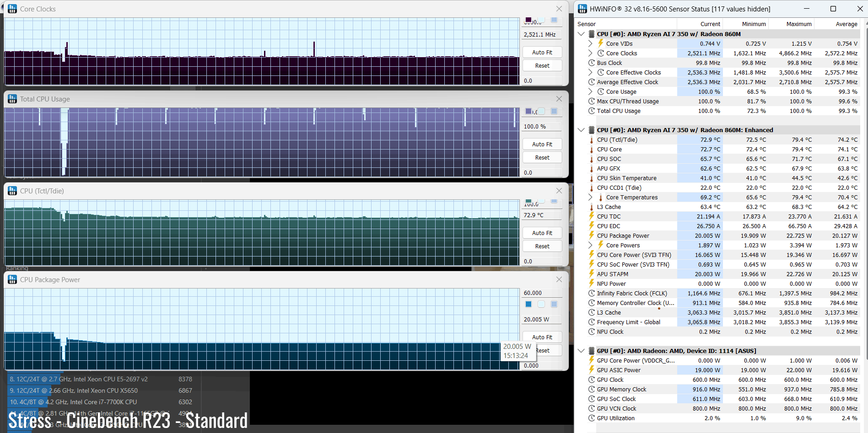Screen dimensions: 868x433
Task: Collapse the Ryzen AI 7 350 Enhanced sensor group
Action: click(x=581, y=130)
